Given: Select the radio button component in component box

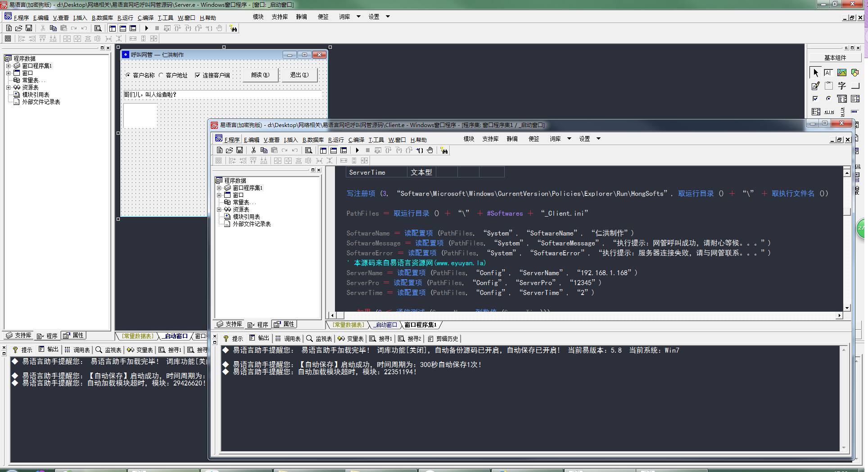Looking at the screenshot, I should tap(828, 99).
